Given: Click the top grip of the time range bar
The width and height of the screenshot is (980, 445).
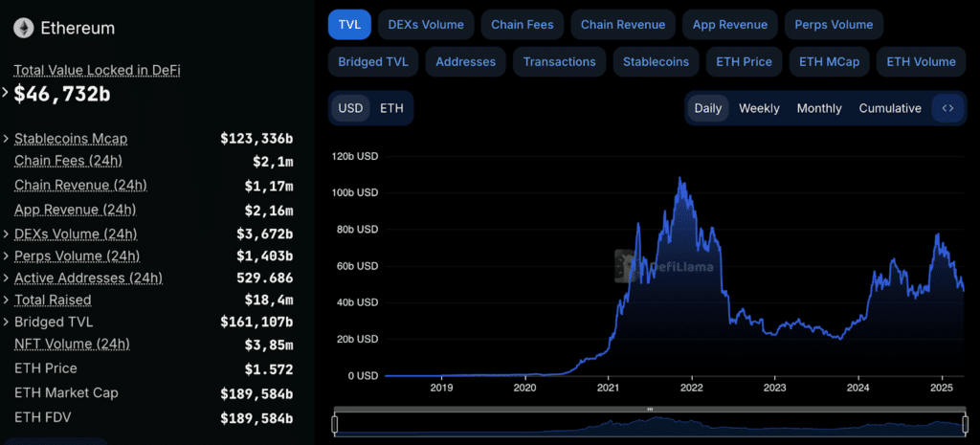Looking at the screenshot, I should pos(650,410).
